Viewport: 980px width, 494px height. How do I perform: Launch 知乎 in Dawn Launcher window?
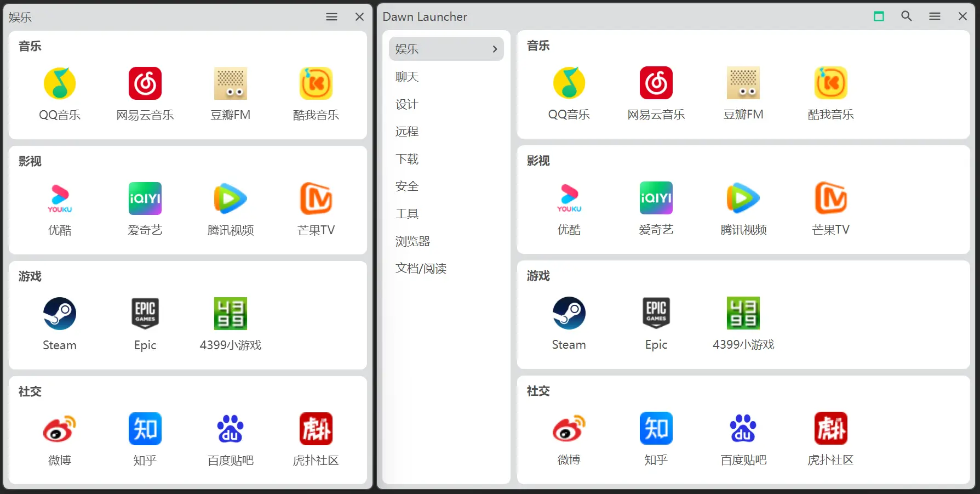pos(656,438)
